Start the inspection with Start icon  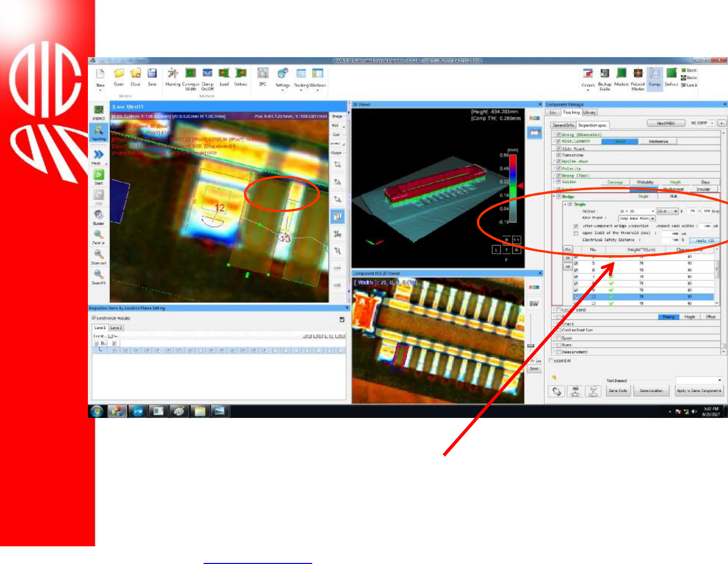tap(99, 177)
